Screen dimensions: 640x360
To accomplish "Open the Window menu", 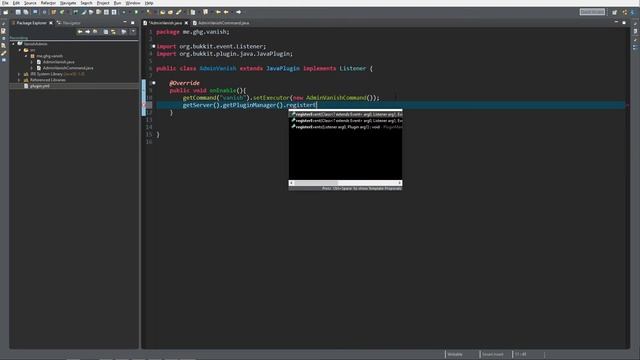I will [133, 3].
